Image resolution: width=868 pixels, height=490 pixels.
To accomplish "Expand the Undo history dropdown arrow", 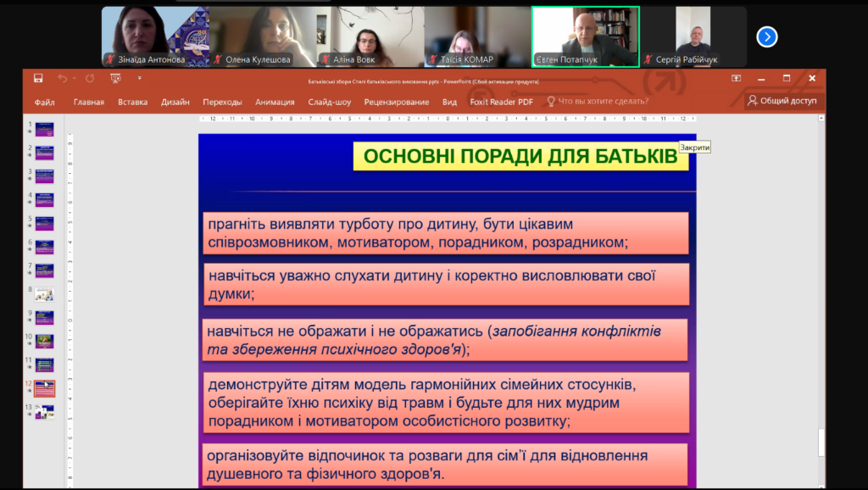I will tap(74, 79).
